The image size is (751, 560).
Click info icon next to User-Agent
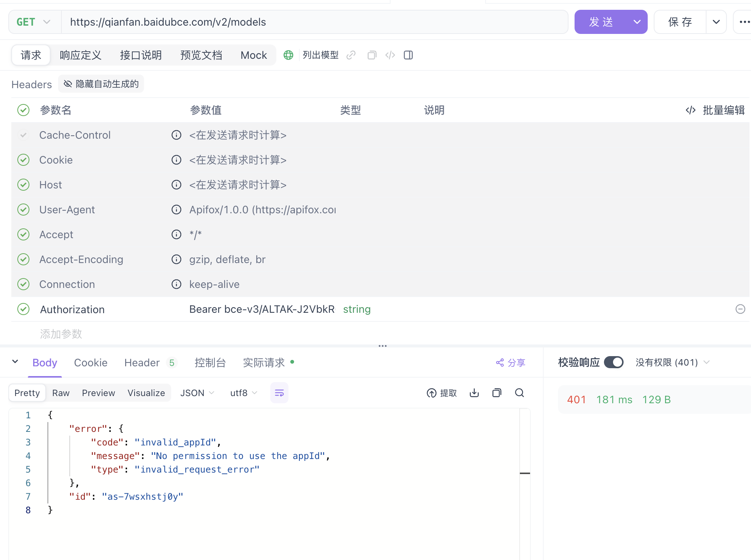176,210
